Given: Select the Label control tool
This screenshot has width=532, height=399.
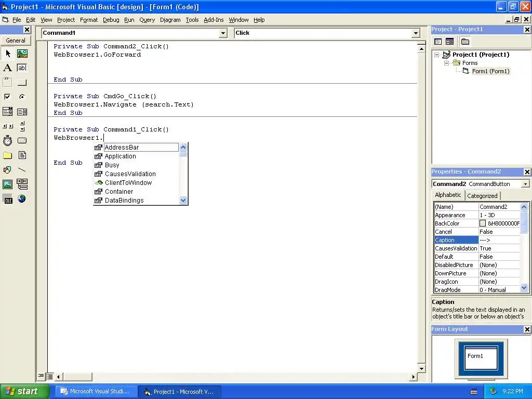Looking at the screenshot, I should coord(8,68).
